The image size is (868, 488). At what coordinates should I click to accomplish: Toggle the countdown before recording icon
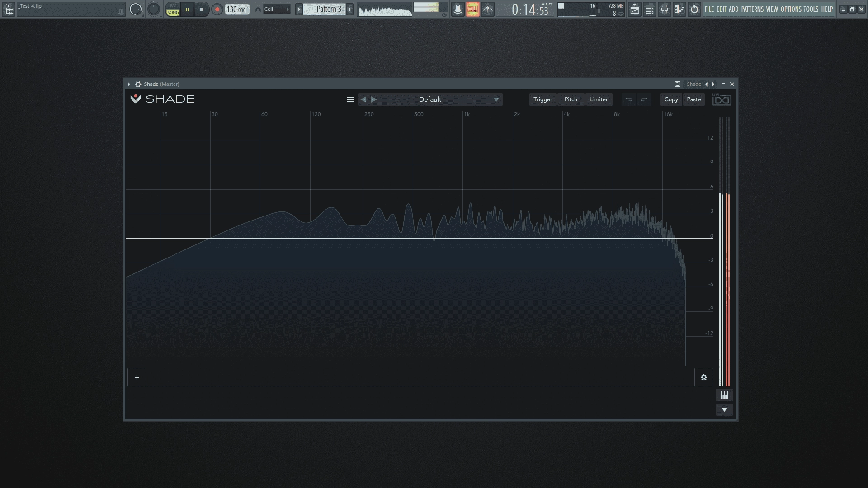pos(488,9)
